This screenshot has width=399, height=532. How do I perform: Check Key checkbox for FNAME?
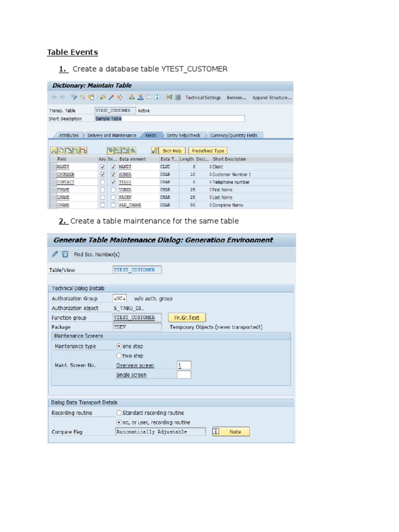click(x=102, y=190)
